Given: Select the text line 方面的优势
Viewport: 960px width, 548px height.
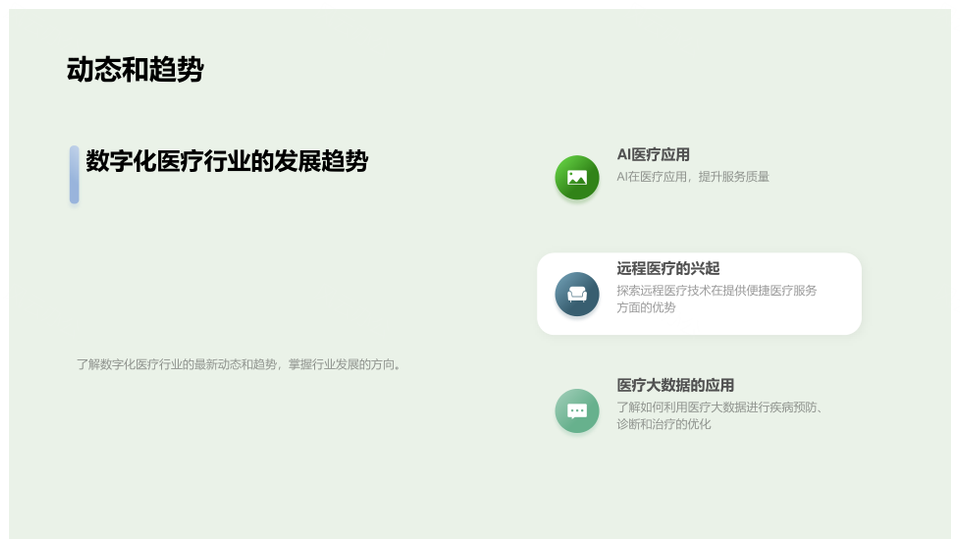Looking at the screenshot, I should pyautogui.click(x=646, y=308).
